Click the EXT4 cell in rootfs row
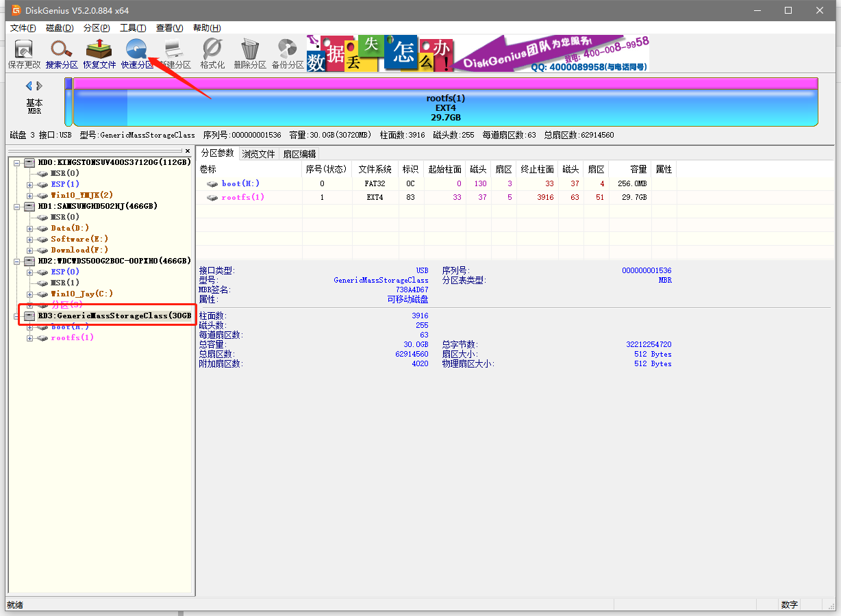 tap(375, 197)
